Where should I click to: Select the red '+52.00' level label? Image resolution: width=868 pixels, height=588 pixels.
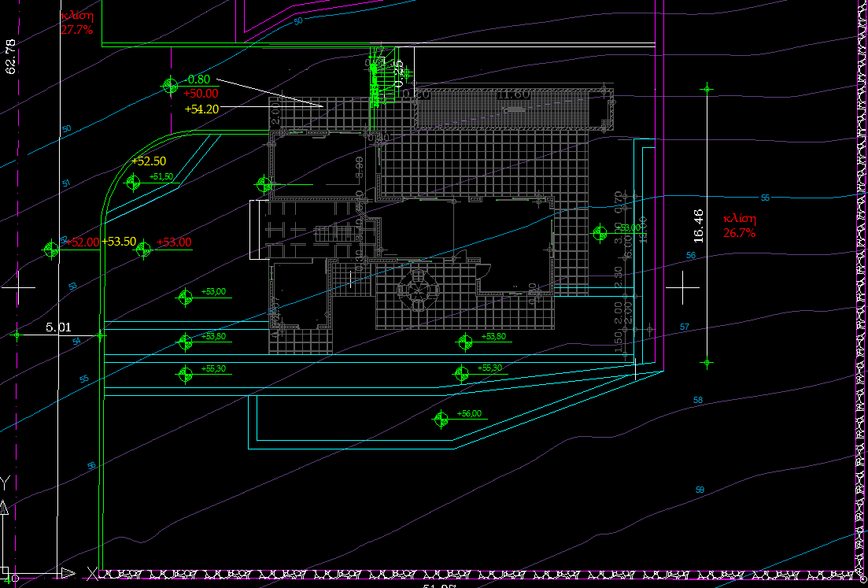pos(83,242)
